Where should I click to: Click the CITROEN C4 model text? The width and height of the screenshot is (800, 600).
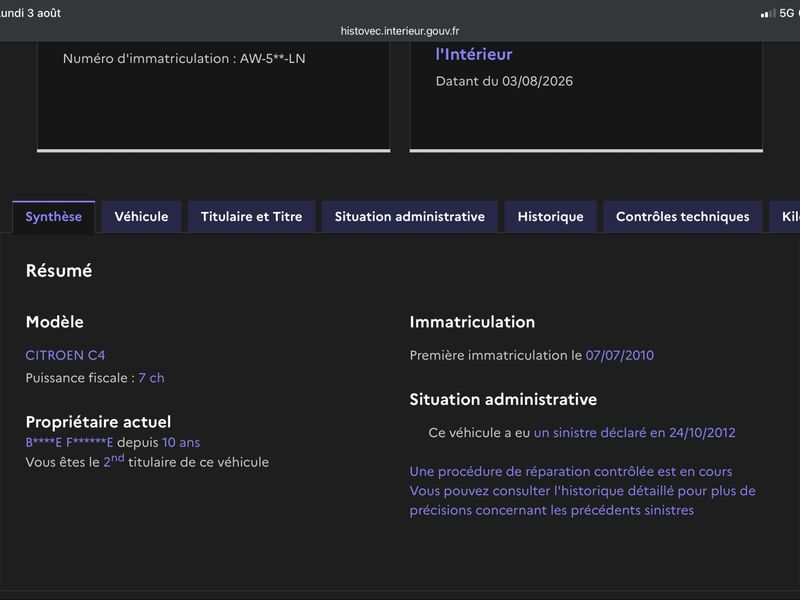tap(65, 355)
